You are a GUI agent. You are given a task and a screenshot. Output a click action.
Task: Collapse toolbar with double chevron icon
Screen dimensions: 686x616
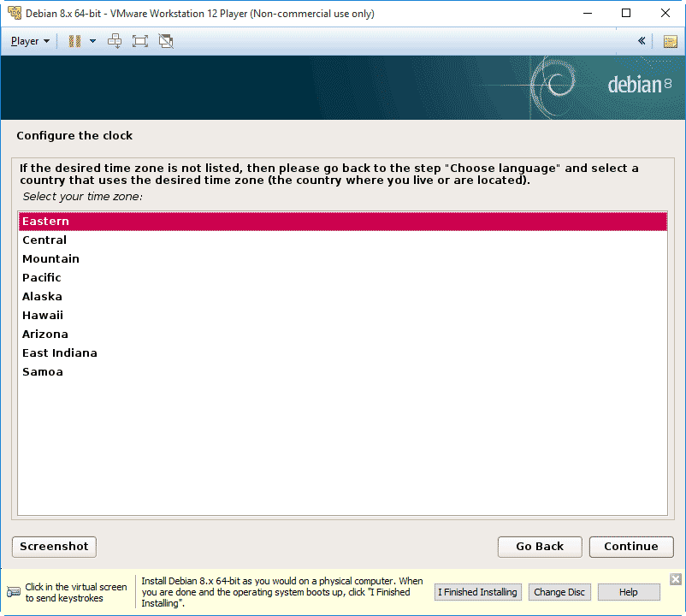tap(642, 41)
